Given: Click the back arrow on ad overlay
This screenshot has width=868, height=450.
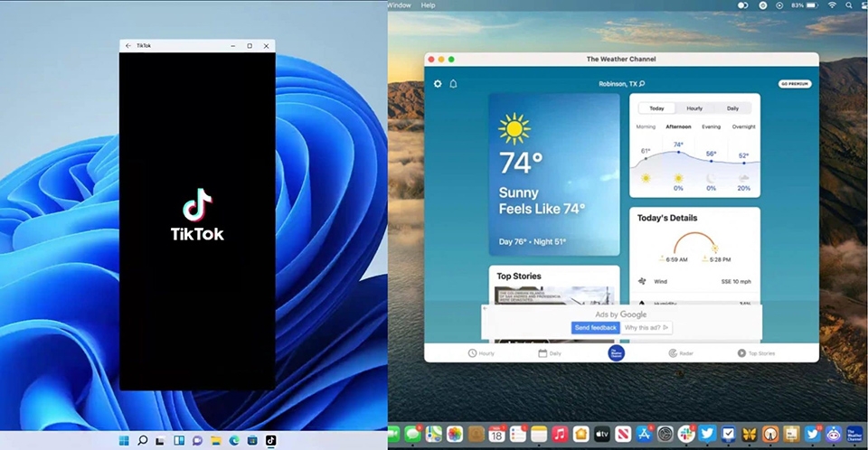Looking at the screenshot, I should click(x=486, y=308).
